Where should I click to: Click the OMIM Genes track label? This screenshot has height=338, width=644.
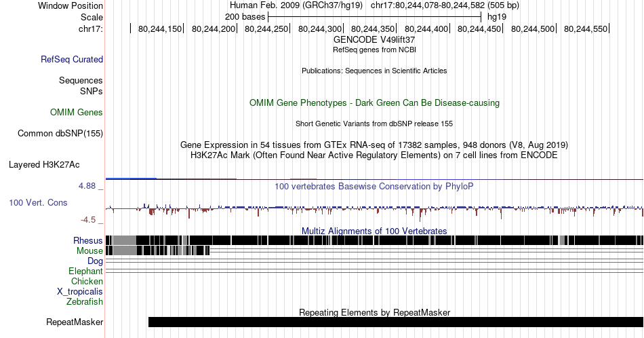tap(77, 112)
